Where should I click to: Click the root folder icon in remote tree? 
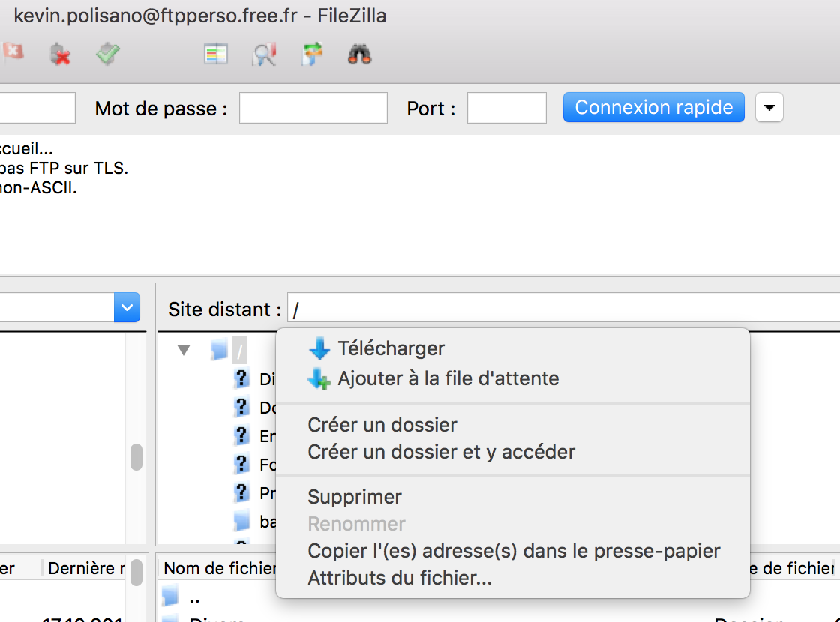(219, 350)
